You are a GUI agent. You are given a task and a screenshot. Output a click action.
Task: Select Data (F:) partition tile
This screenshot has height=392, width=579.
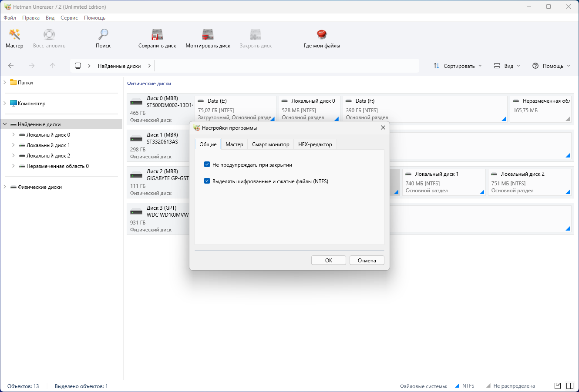click(424, 109)
